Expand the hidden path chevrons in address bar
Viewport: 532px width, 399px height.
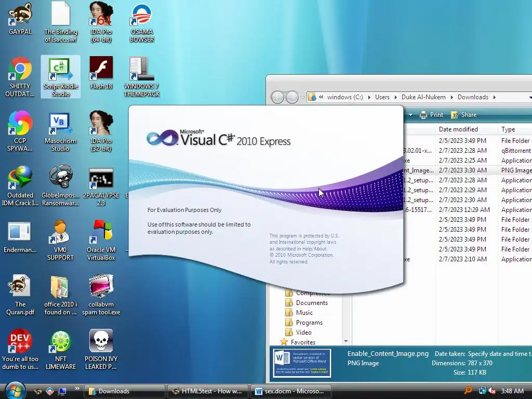point(321,97)
